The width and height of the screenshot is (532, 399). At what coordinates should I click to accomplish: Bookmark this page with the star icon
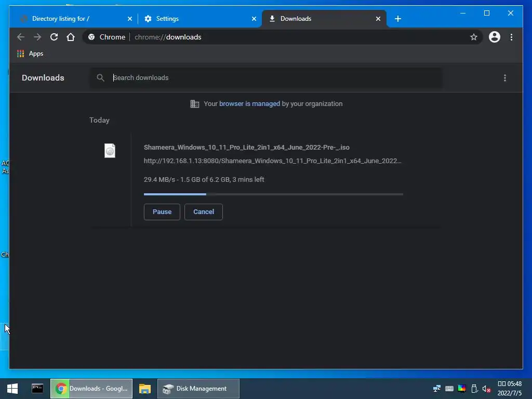tap(474, 37)
